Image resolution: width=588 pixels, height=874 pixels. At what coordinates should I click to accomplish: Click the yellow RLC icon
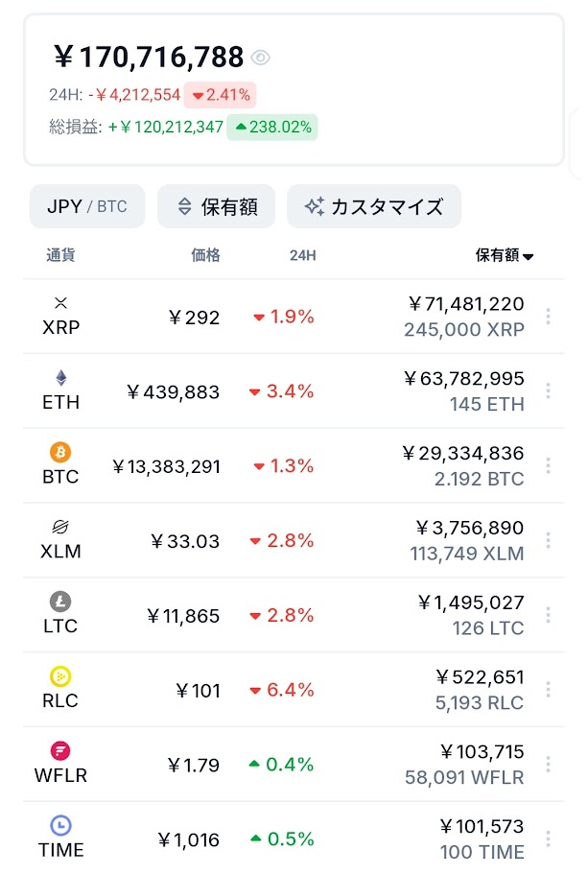coord(60,676)
